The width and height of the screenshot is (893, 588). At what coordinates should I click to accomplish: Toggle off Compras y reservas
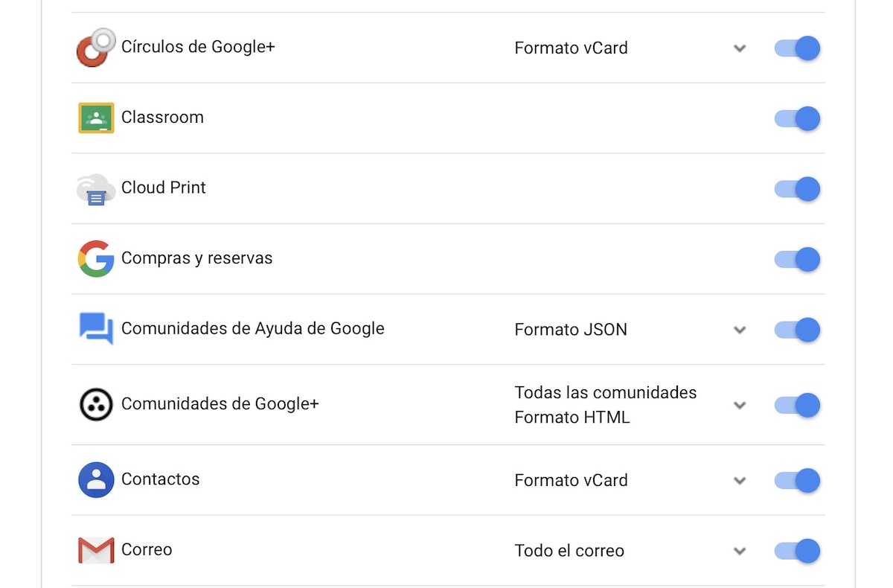pyautogui.click(x=797, y=259)
